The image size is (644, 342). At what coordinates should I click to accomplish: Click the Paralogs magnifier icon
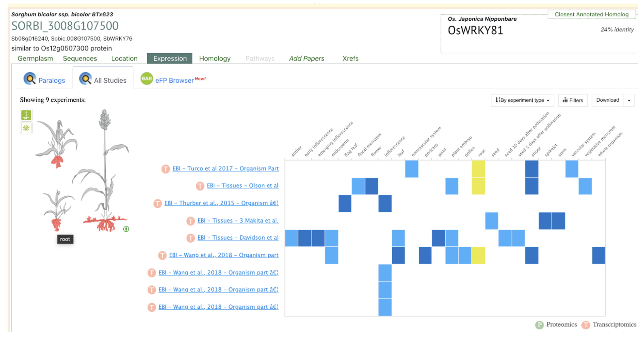pyautogui.click(x=30, y=79)
